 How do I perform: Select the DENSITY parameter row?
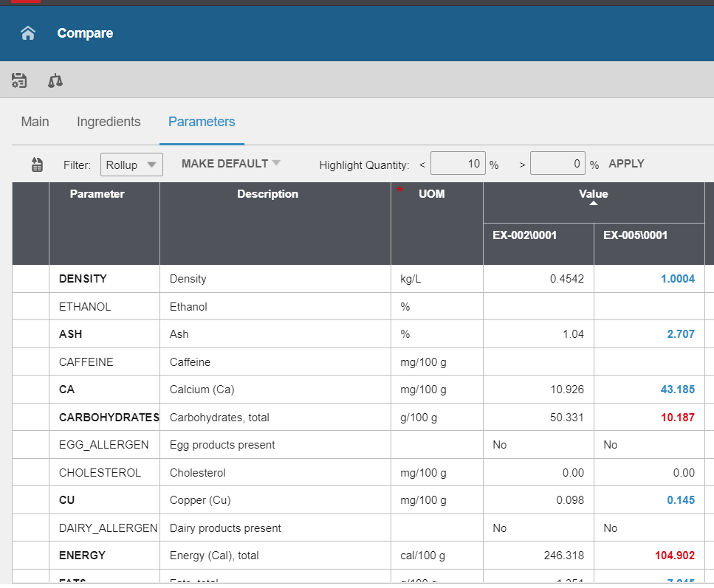83,279
